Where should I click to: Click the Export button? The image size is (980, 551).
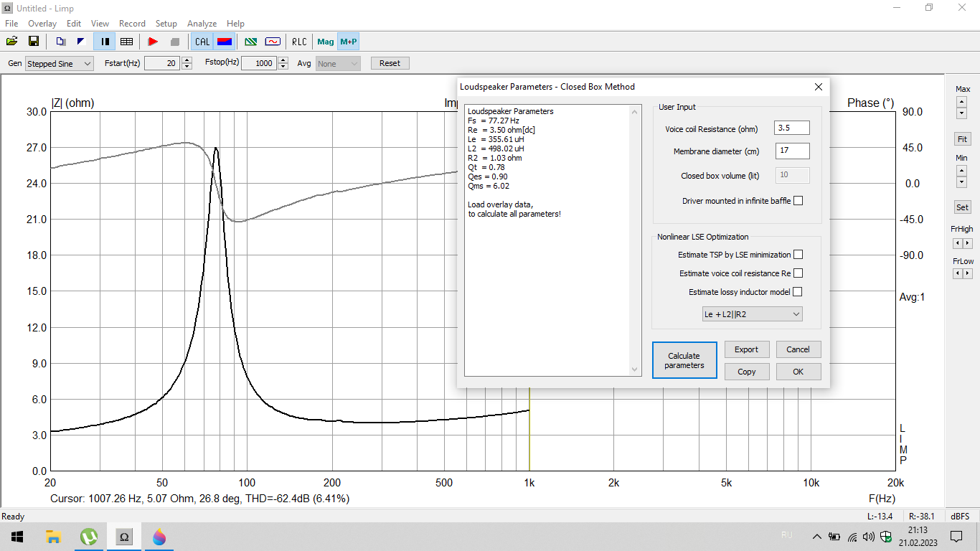(746, 349)
